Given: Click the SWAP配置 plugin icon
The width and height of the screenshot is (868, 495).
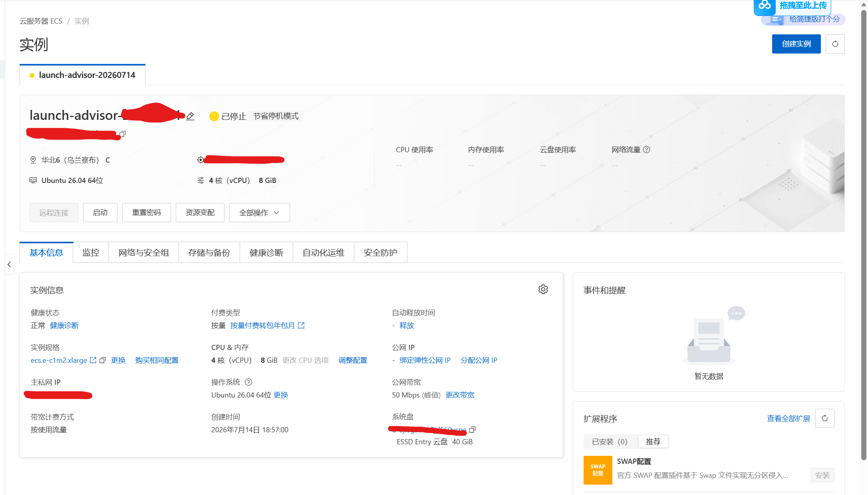Looking at the screenshot, I should click(598, 470).
